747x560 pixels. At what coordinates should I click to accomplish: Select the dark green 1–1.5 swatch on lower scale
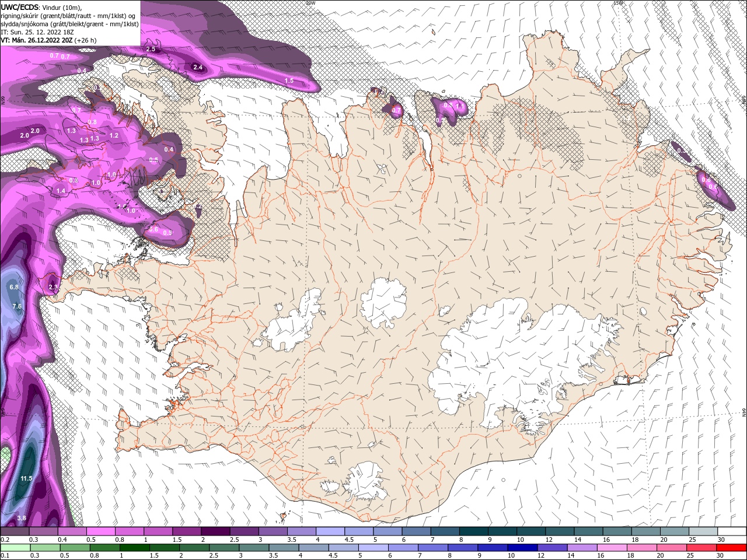(134, 548)
